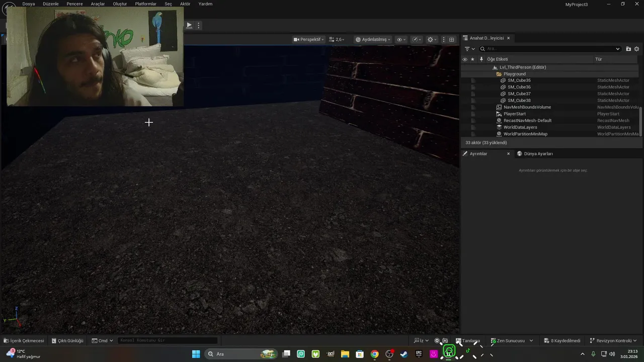Open camera speed 2,6 dropdown

(x=337, y=39)
